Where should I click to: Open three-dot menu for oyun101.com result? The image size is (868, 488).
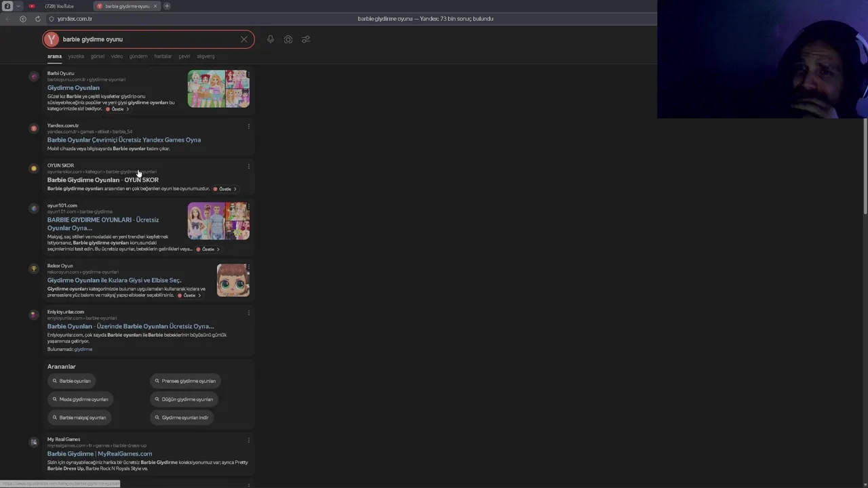(249, 206)
